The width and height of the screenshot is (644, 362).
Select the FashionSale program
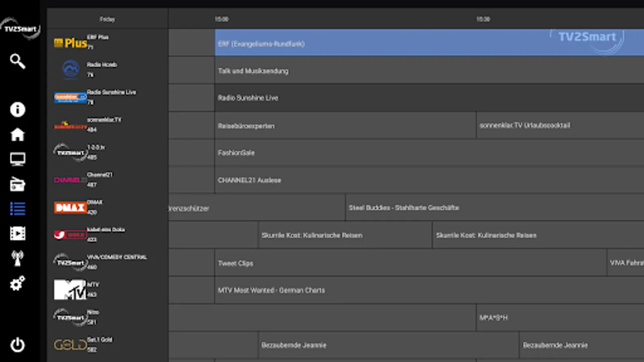tap(429, 153)
